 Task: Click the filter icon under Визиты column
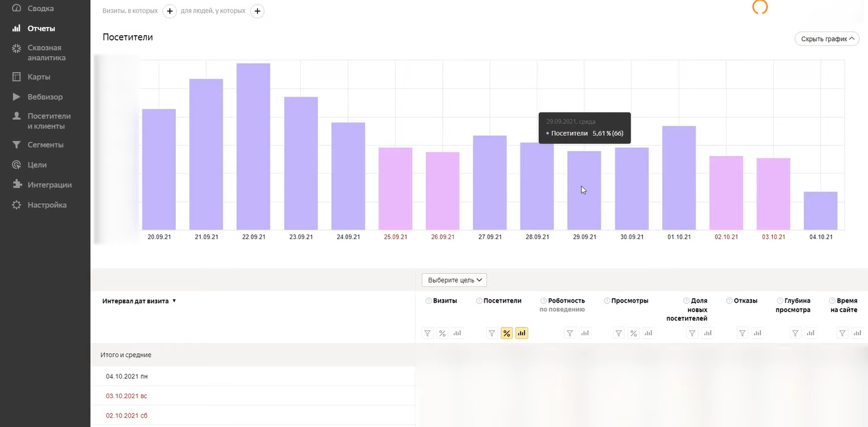(427, 333)
